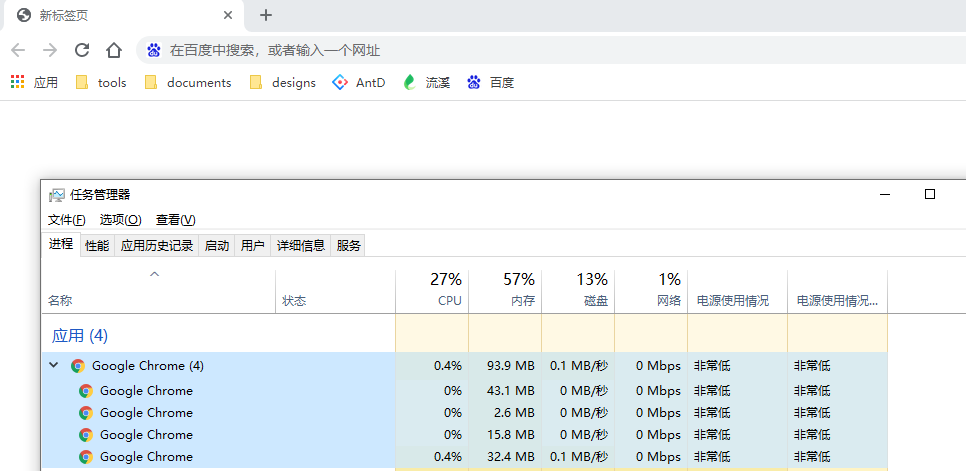
Task: Open the designs bookmark folder
Action: (283, 83)
